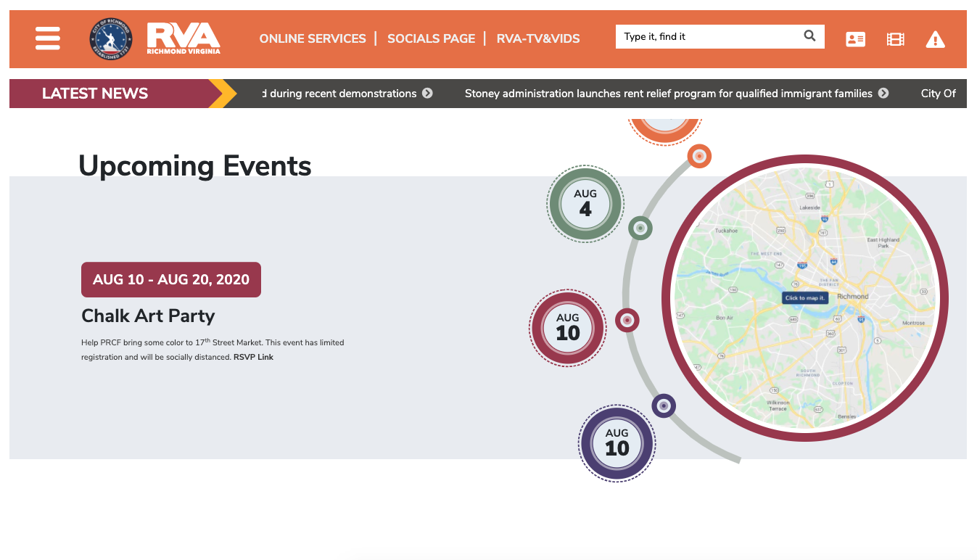Read the Stoney administration rent relief news
The image size is (977, 560).
(x=668, y=94)
